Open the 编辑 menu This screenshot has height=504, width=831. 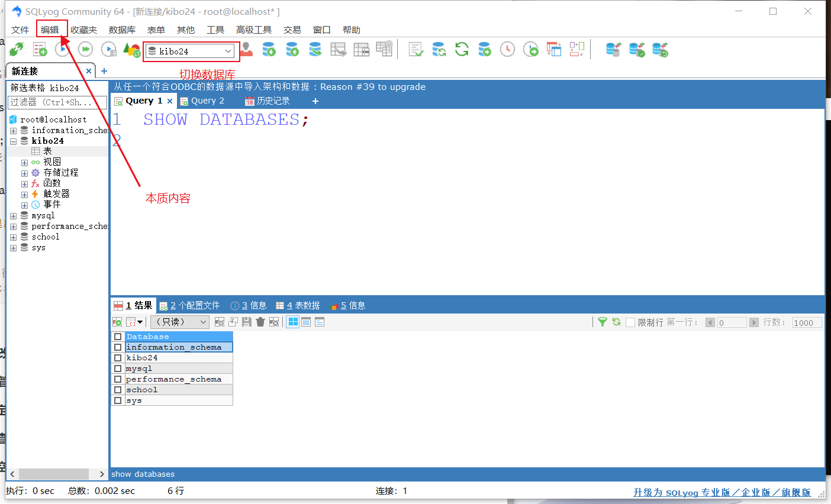point(50,30)
